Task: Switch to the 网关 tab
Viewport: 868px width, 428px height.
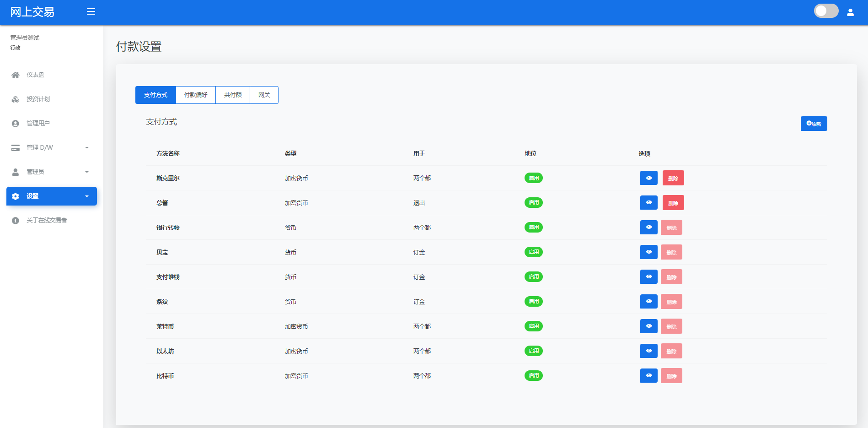Action: (x=264, y=95)
